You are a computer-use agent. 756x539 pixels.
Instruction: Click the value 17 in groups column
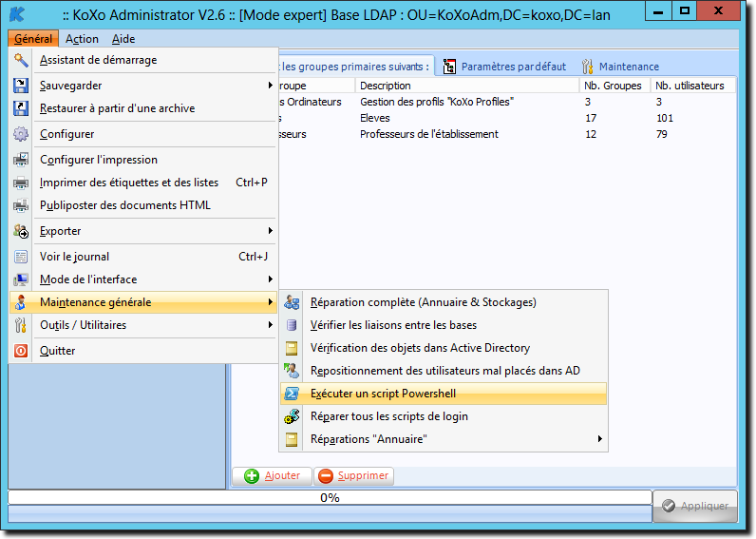(591, 118)
